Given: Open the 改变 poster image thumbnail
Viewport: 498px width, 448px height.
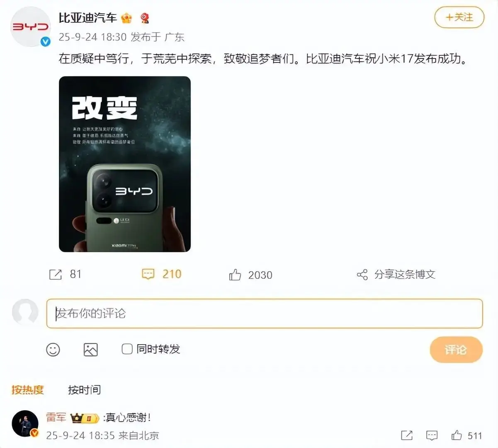Looking at the screenshot, I should [125, 164].
